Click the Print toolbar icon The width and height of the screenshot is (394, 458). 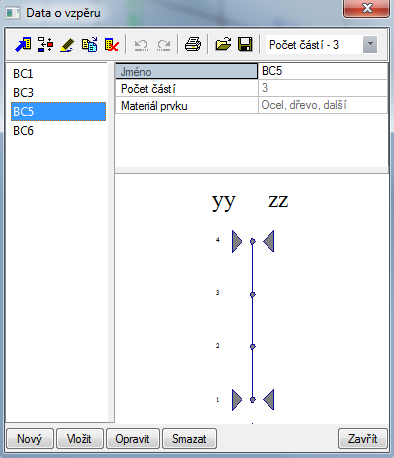tap(193, 44)
